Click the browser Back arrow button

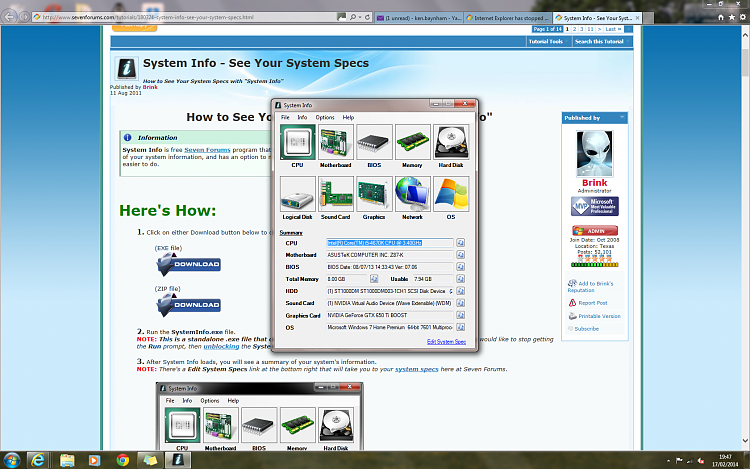(10, 17)
